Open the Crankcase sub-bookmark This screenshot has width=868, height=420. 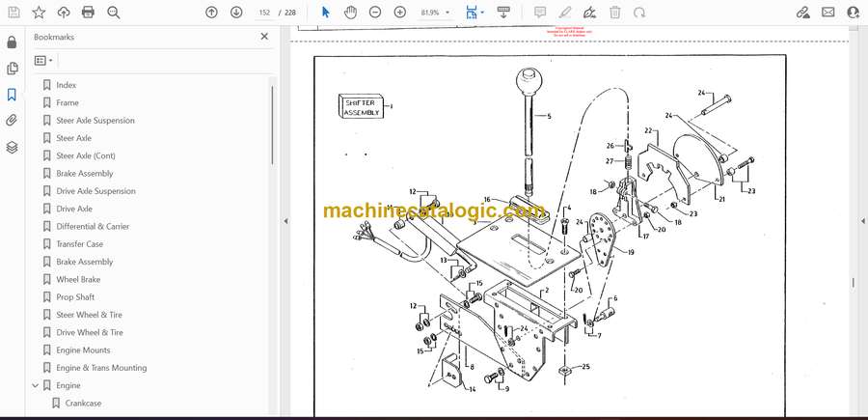(83, 404)
